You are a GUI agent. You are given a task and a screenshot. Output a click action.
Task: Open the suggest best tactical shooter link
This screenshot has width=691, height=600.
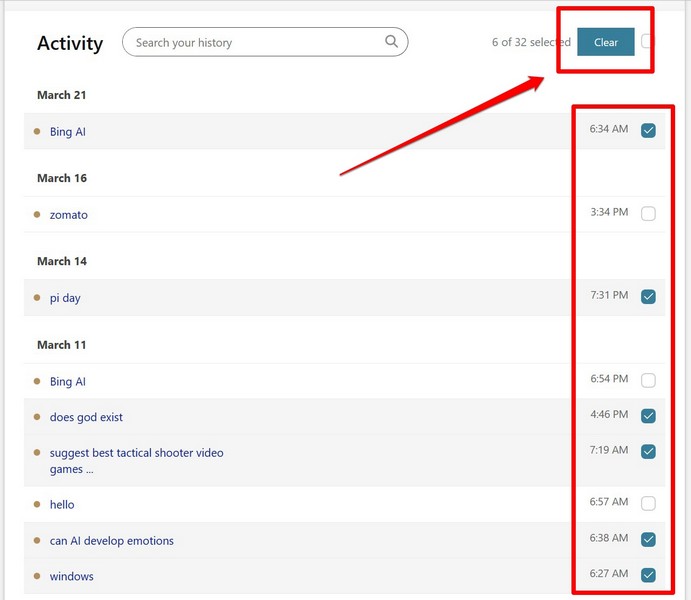point(136,453)
